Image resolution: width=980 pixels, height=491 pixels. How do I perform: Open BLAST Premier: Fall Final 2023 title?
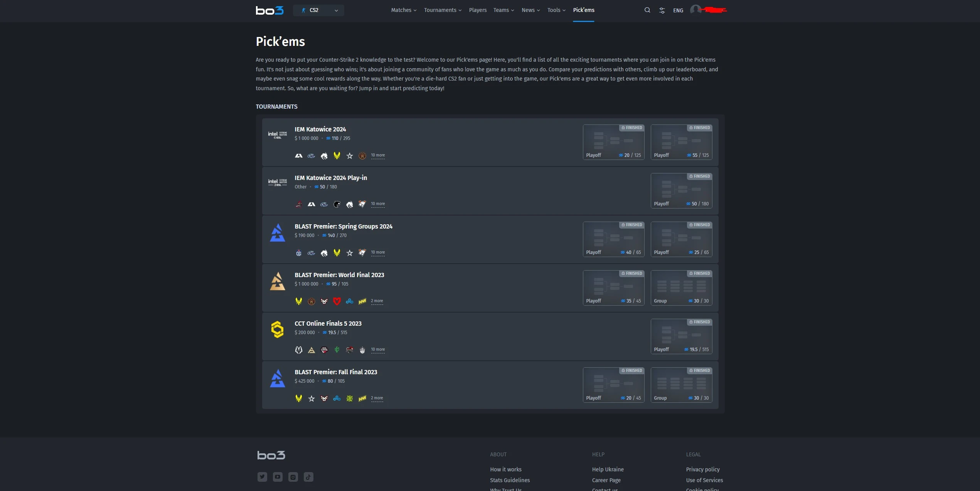click(x=336, y=372)
